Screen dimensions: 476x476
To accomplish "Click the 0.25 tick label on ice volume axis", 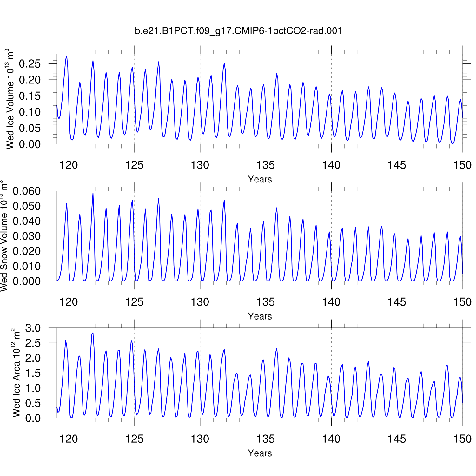I will pyautogui.click(x=30, y=64).
